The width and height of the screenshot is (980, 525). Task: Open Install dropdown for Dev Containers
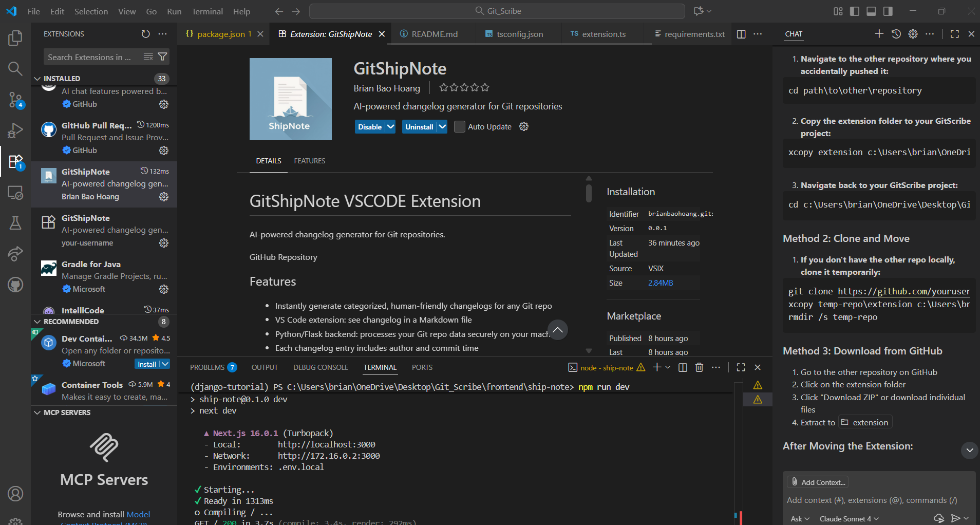point(165,364)
